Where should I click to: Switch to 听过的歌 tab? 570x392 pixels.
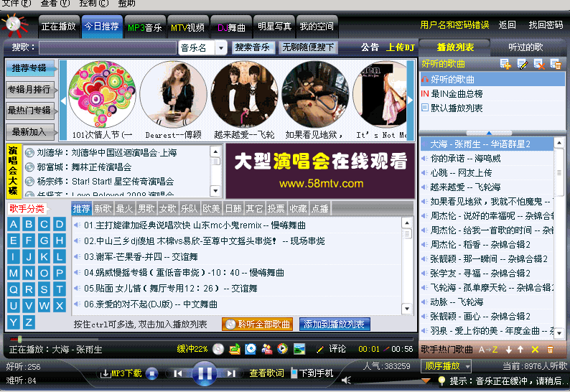pyautogui.click(x=525, y=47)
